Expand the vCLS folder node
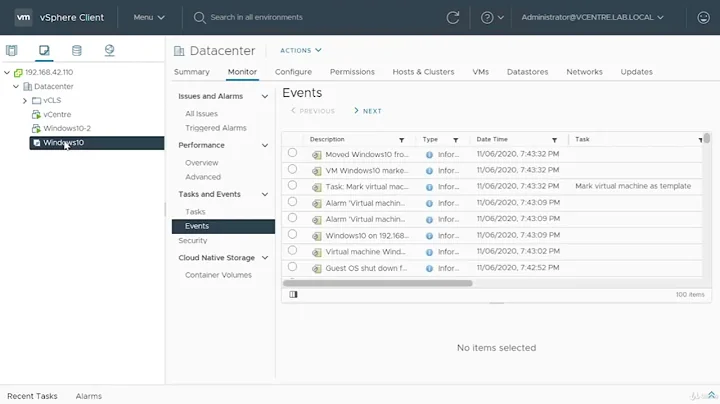 25,101
